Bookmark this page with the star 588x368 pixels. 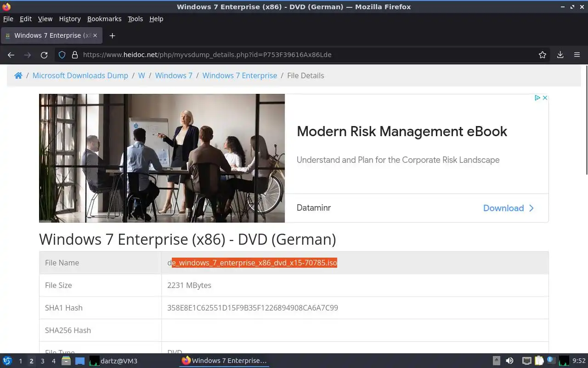543,55
